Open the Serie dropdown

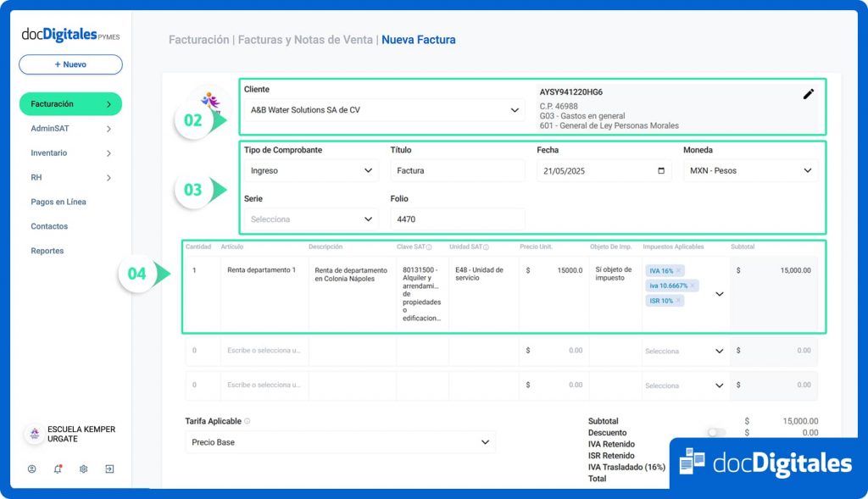click(311, 219)
